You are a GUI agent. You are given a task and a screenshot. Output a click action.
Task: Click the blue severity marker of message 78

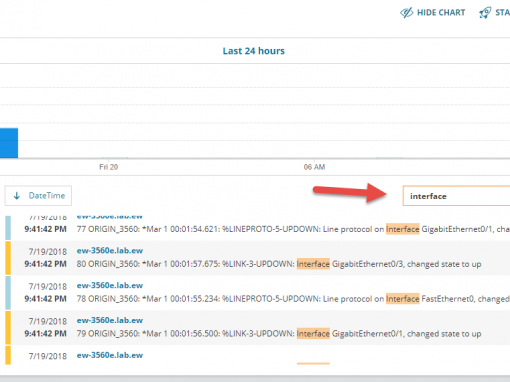[x=8, y=293]
